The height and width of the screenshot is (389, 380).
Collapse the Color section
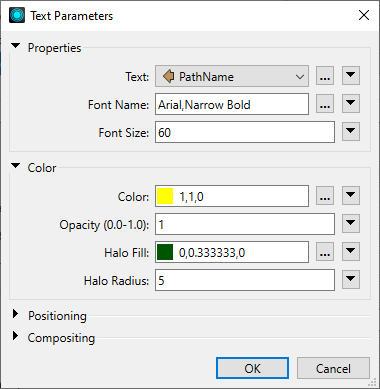click(15, 166)
